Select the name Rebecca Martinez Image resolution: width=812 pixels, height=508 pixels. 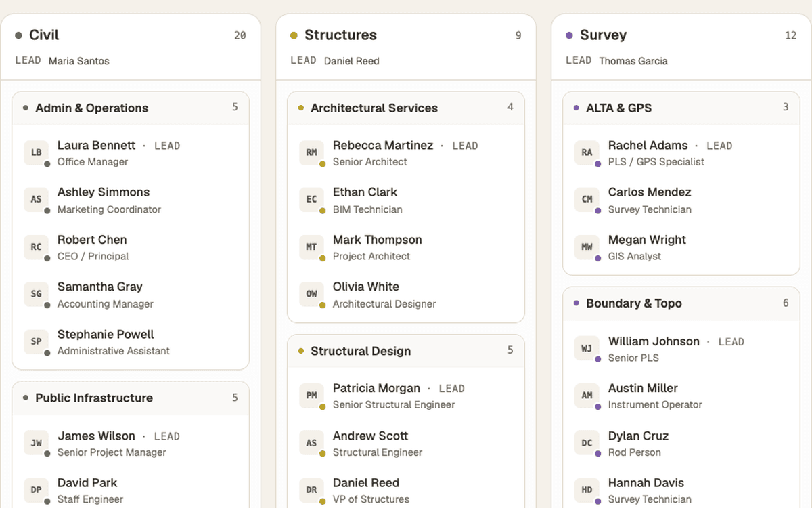(x=383, y=146)
